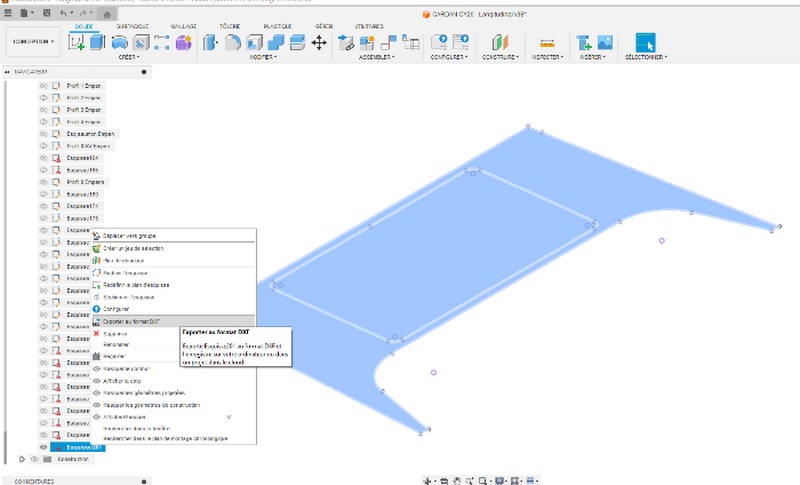This screenshot has width=800, height=485.
Task: Expand the MODIFIER dropdown menu
Action: pyautogui.click(x=263, y=58)
